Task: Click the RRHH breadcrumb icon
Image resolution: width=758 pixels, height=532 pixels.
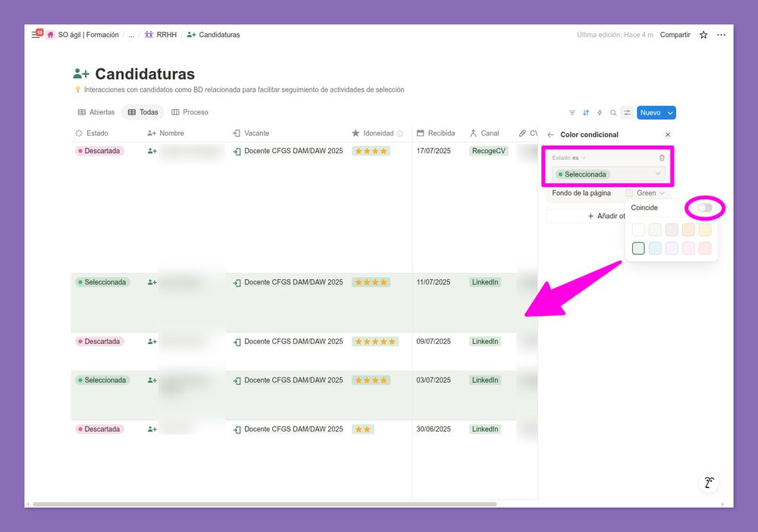Action: point(149,35)
